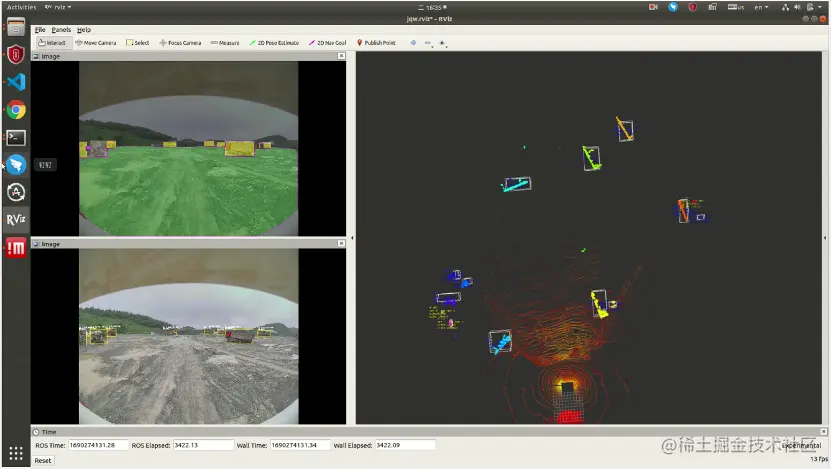Close the Time panel
Viewport: 832px width, 470px height.
pyautogui.click(x=824, y=432)
